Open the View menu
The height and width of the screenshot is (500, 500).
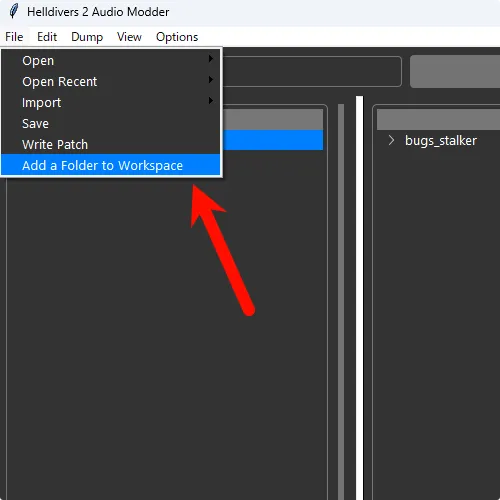tap(129, 37)
